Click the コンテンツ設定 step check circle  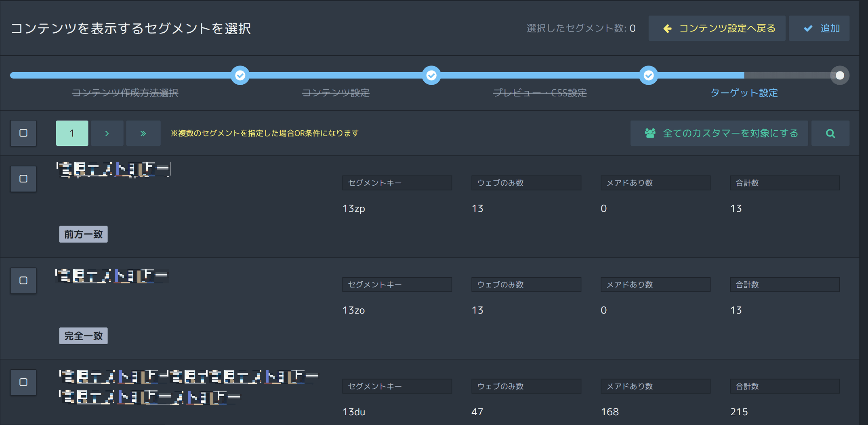tap(431, 75)
